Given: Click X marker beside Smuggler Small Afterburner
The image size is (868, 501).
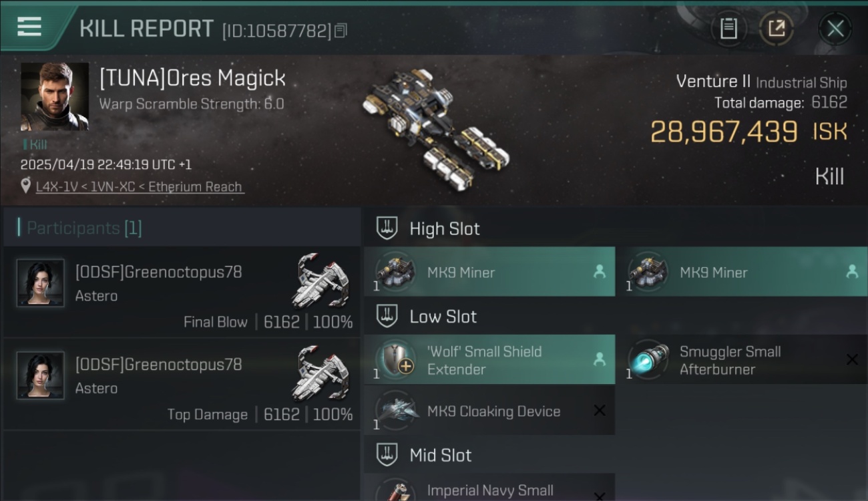Looking at the screenshot, I should pyautogui.click(x=852, y=360).
